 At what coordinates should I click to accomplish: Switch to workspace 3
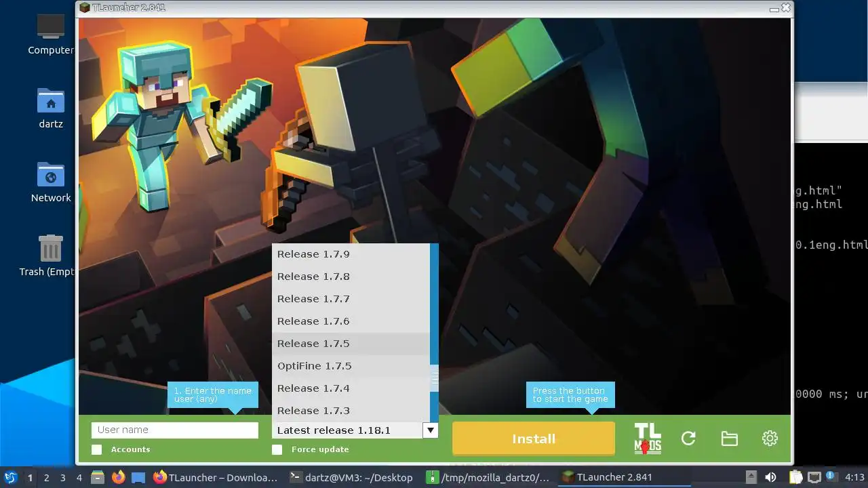pyautogui.click(x=62, y=477)
